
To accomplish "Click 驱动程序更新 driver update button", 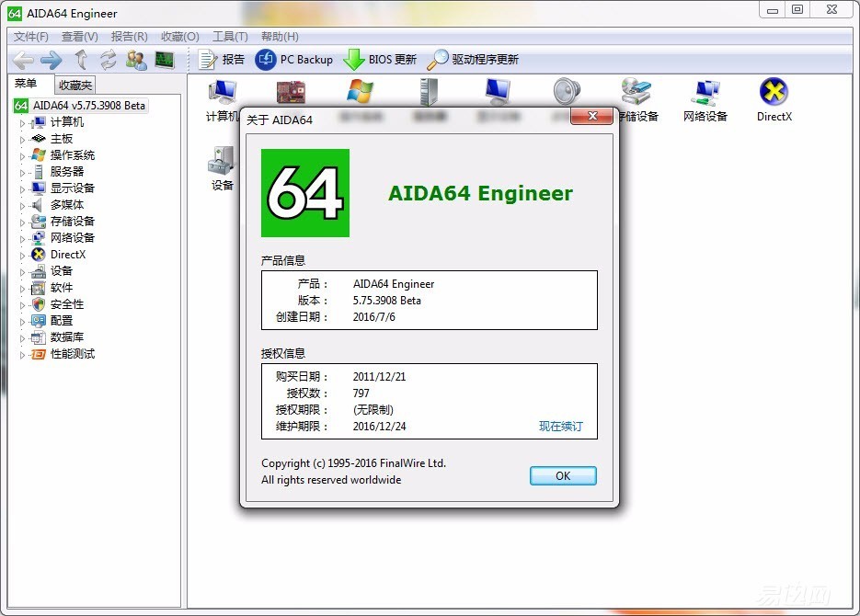I will (x=472, y=59).
